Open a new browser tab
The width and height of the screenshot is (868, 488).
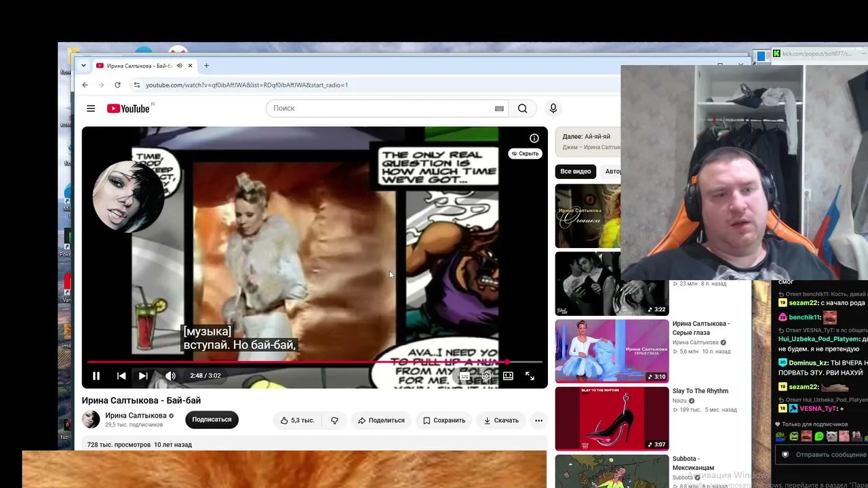click(206, 66)
